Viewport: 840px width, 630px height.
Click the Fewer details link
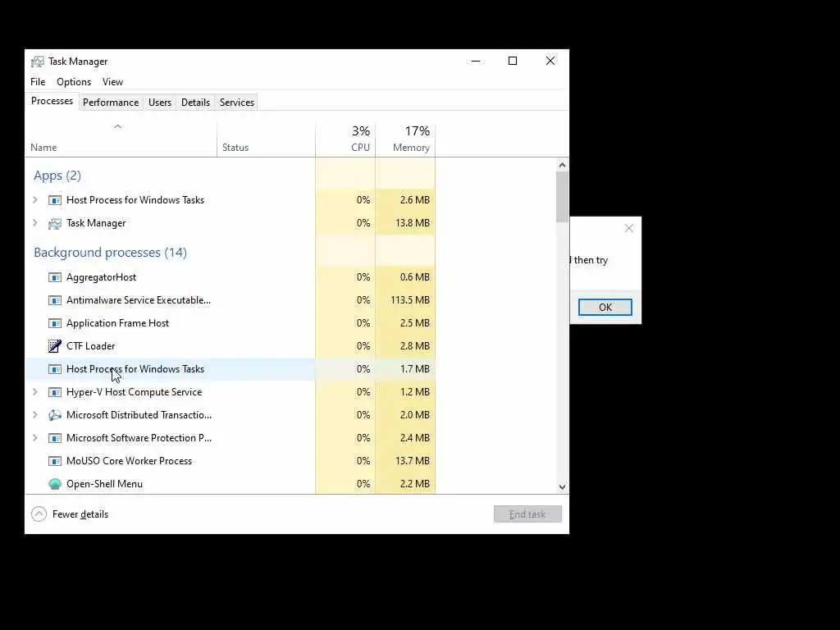point(80,514)
